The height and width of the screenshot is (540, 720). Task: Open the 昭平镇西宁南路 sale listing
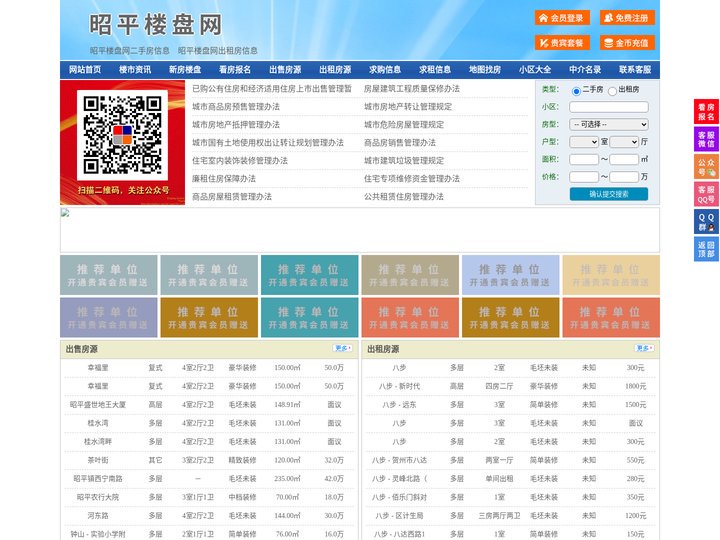[98, 478]
